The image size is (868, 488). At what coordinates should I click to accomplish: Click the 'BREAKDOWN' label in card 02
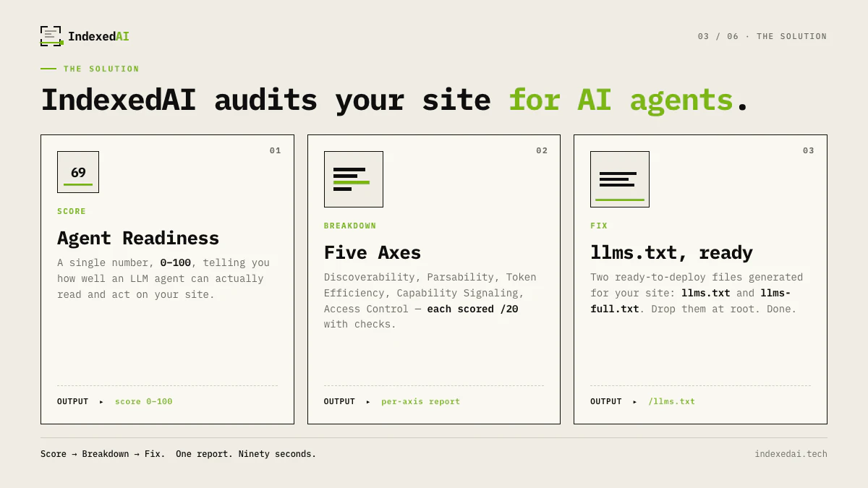tap(350, 226)
